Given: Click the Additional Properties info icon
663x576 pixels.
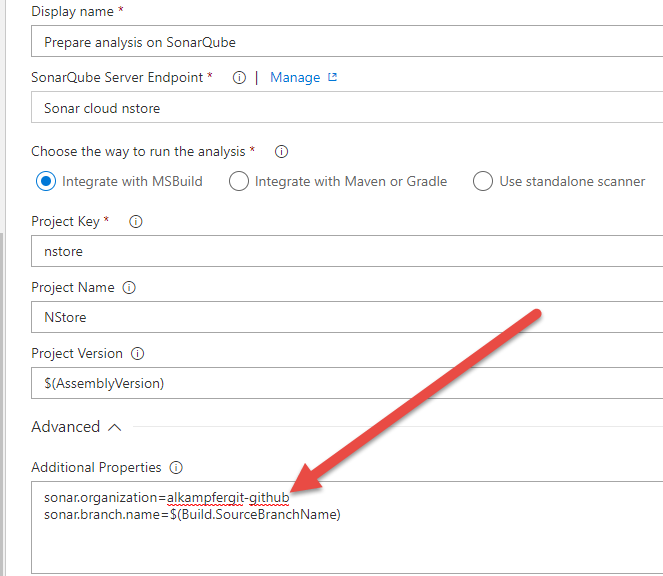Looking at the screenshot, I should coord(176,468).
